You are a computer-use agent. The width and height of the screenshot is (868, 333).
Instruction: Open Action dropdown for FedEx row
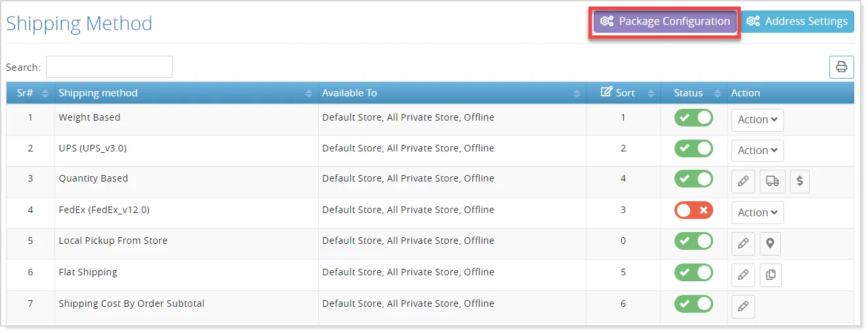758,213
